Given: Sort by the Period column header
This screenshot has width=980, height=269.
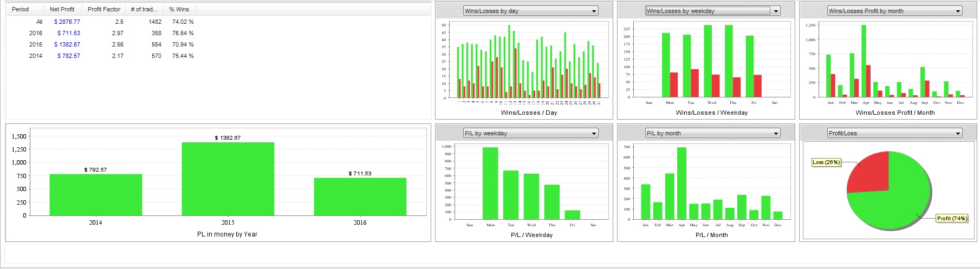Looking at the screenshot, I should [25, 9].
